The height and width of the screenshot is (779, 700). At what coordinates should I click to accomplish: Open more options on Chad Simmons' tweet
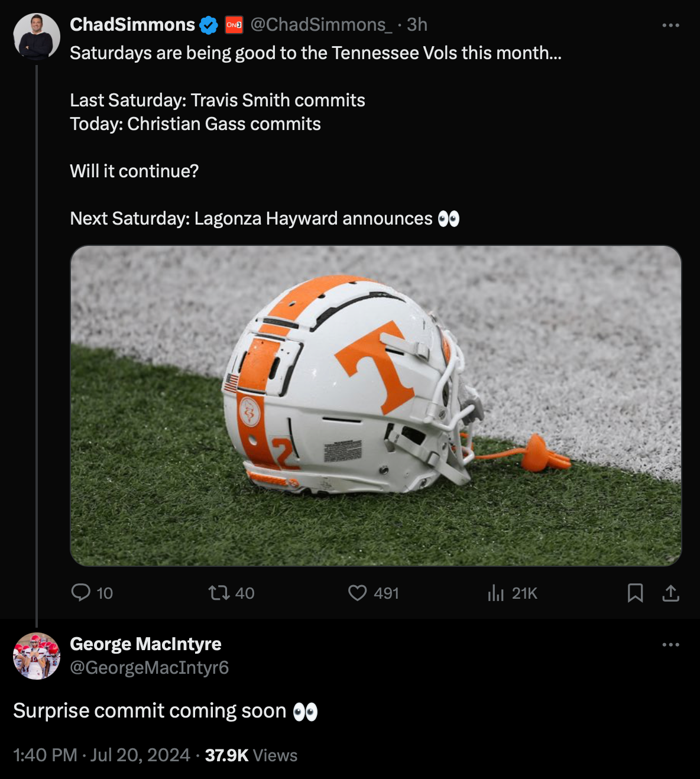[x=670, y=25]
